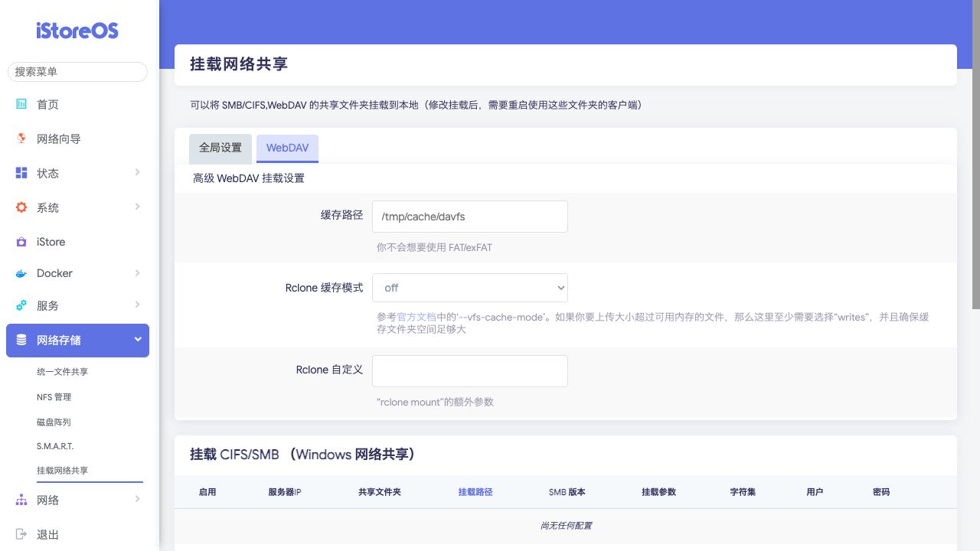980x551 pixels.
Task: Collapse the 网络存储 section
Action: click(137, 339)
